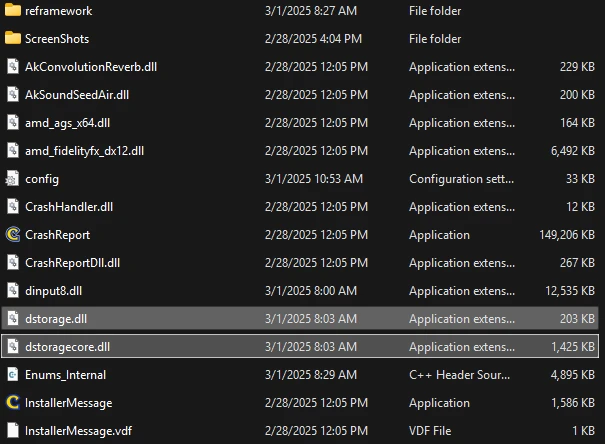Click the reframework folder icon
Viewport: 605px width, 444px height.
coord(13,11)
